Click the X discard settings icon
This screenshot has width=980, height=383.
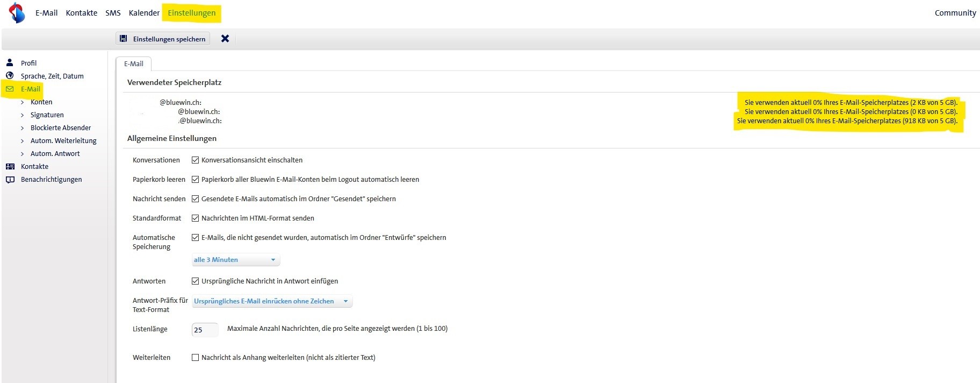point(225,39)
